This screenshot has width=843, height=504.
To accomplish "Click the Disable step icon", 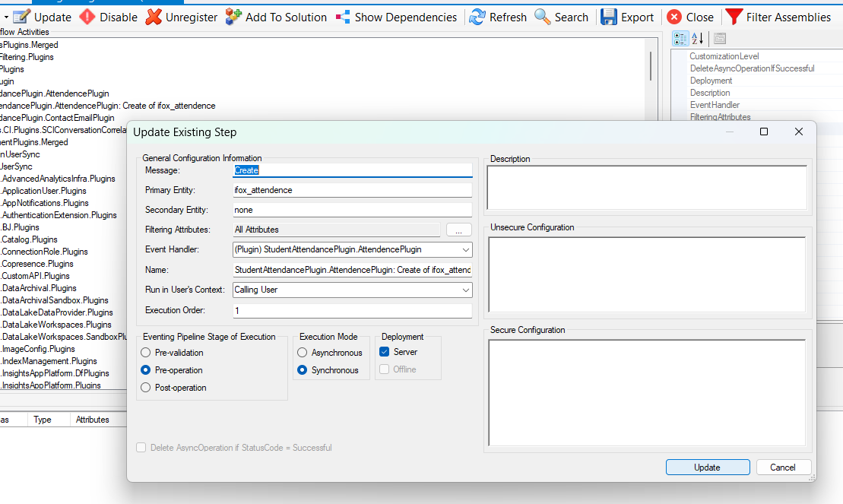I will [87, 17].
